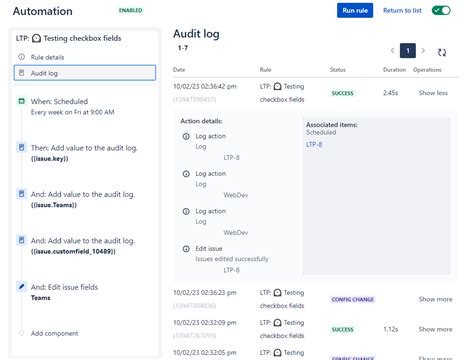
Task: Click the CONFIG CHANGE status on 02:36:23 pm entry
Action: 353,300
